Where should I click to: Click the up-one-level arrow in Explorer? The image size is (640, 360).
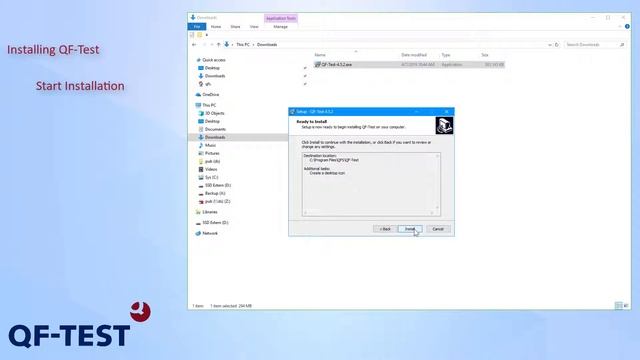[x=219, y=44]
